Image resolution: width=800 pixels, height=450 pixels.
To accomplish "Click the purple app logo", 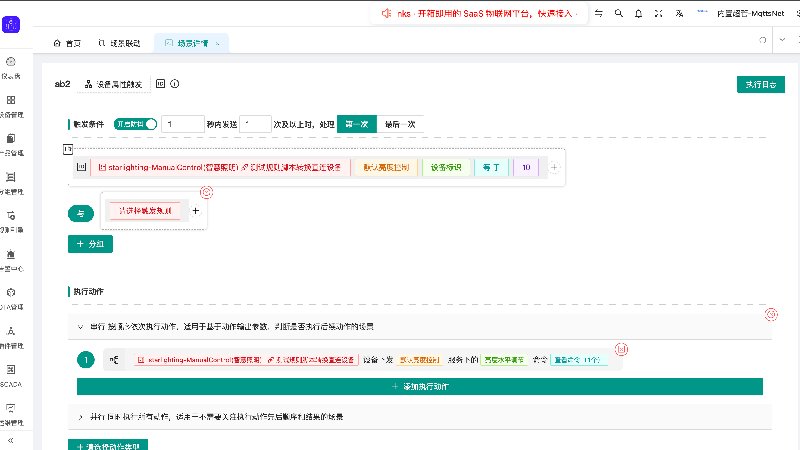I will click(x=11, y=24).
